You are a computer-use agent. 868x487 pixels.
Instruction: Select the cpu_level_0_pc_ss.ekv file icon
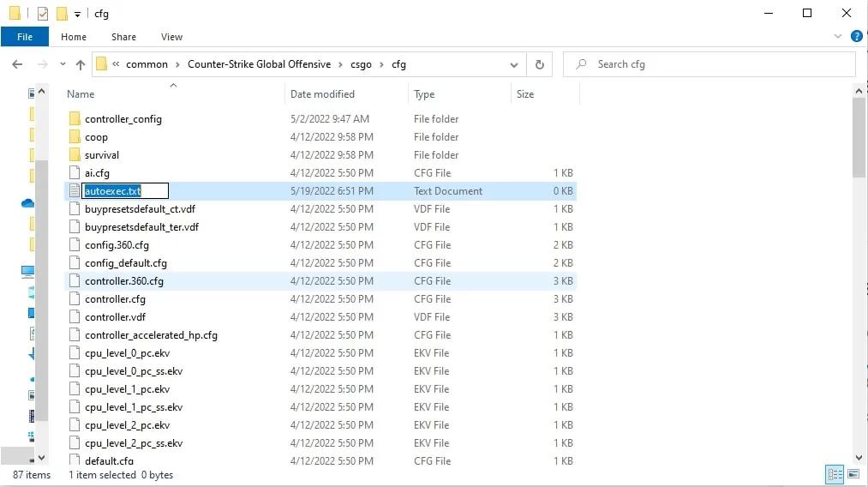coord(75,370)
